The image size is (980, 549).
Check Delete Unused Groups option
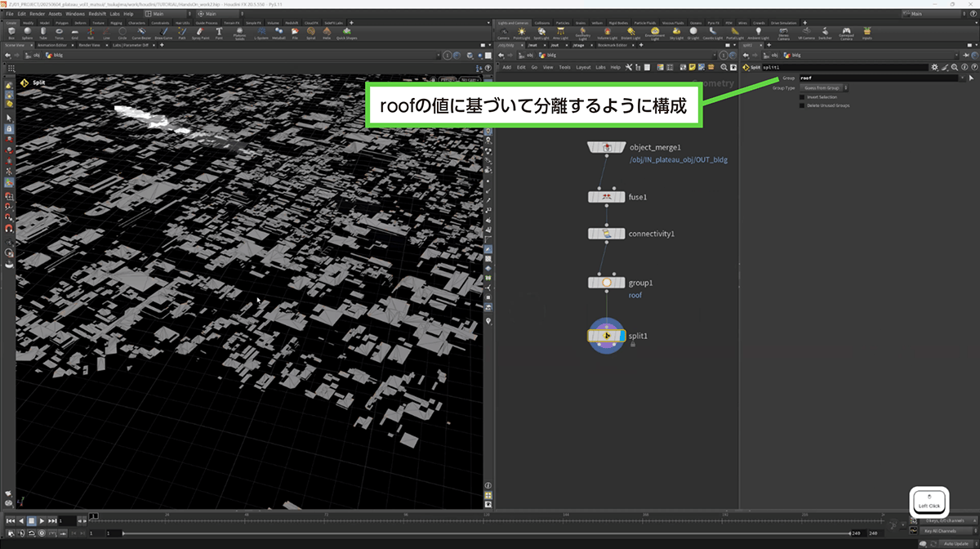(802, 105)
